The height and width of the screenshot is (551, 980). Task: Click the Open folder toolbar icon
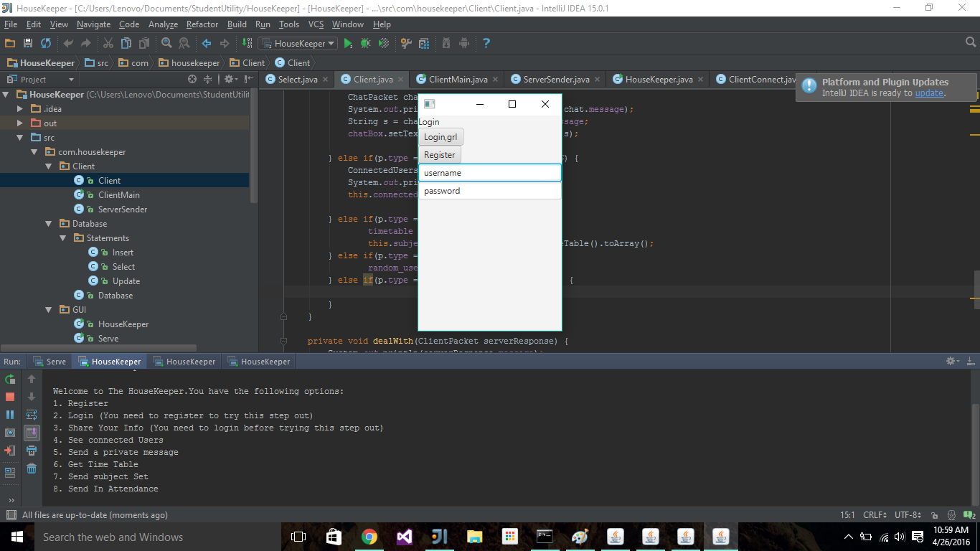10,44
